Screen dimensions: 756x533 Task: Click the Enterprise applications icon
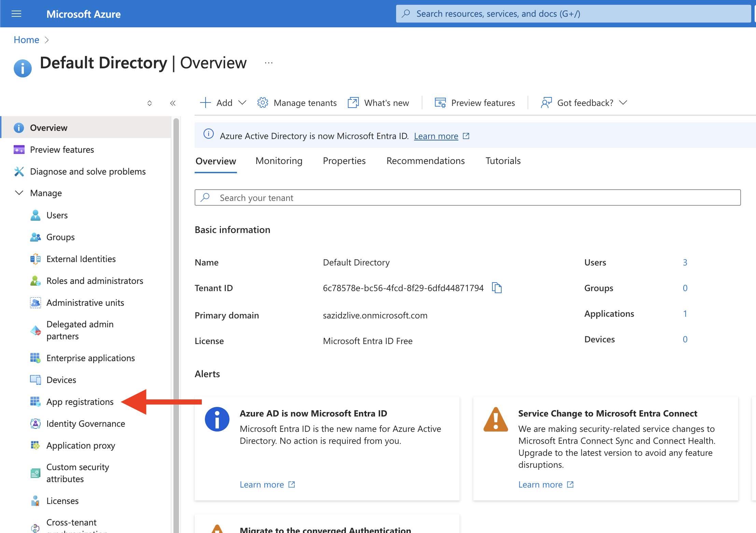(35, 358)
